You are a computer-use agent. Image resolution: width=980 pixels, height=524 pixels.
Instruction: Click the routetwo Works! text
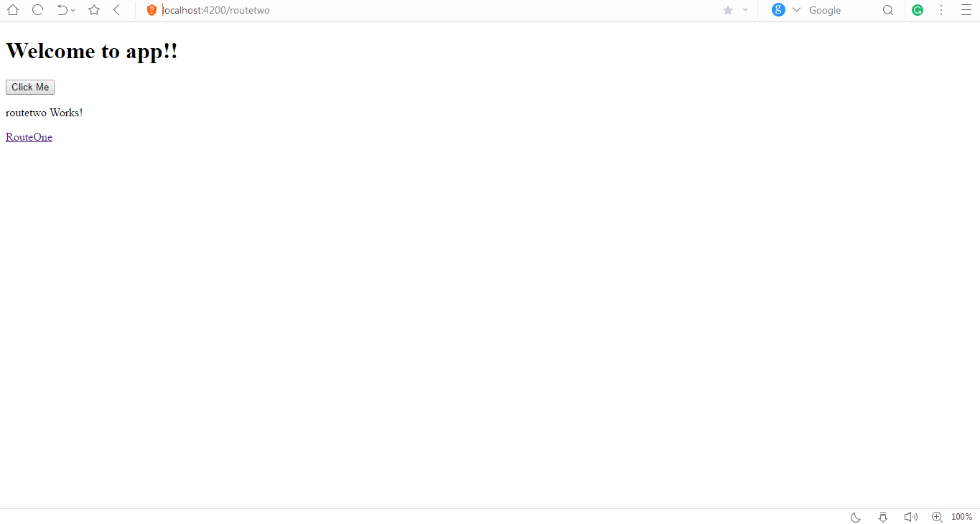45,113
